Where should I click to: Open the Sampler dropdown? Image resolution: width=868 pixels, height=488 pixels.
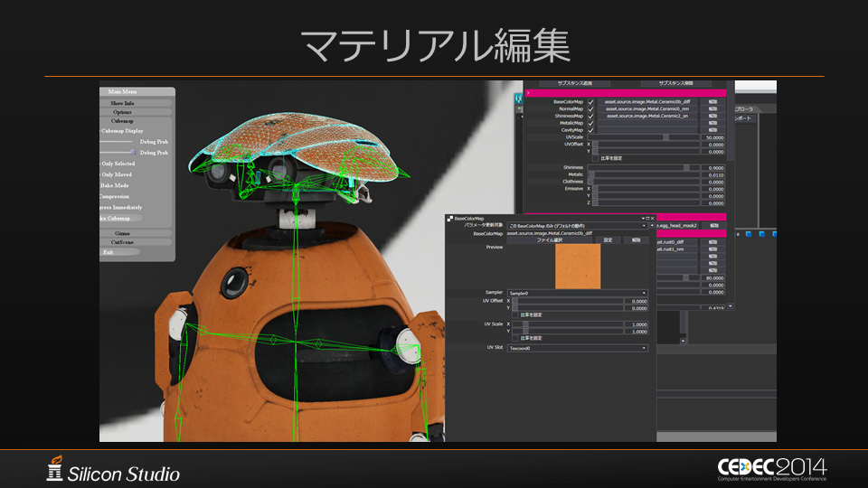[x=578, y=293]
